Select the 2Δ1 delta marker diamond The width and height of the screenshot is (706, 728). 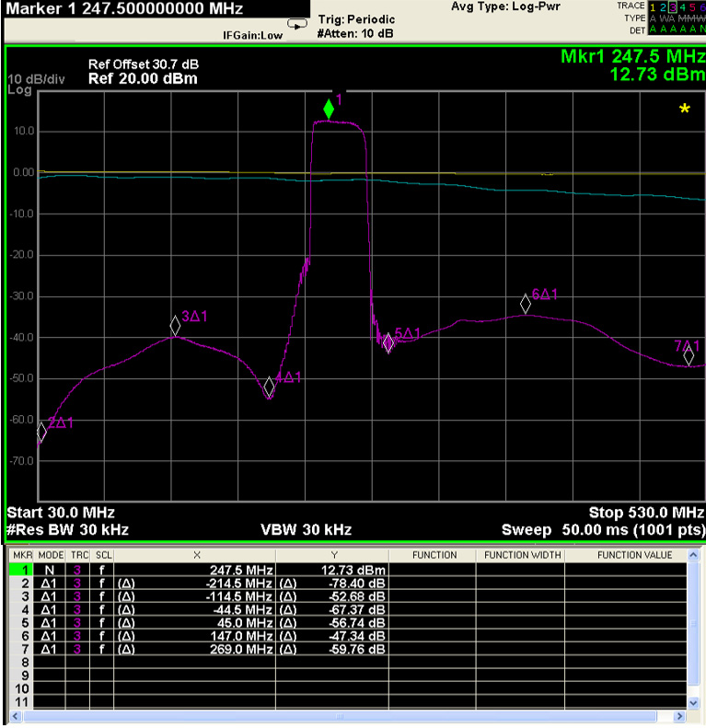click(41, 431)
